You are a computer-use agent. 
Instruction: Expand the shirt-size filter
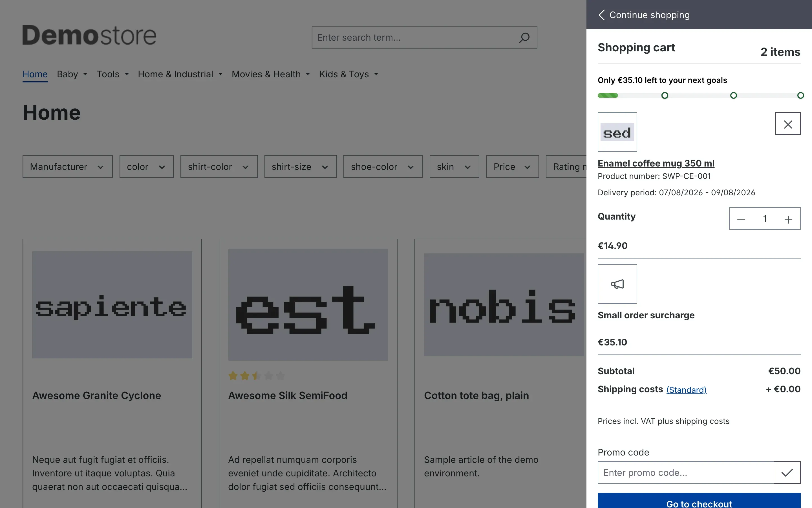[x=300, y=167]
